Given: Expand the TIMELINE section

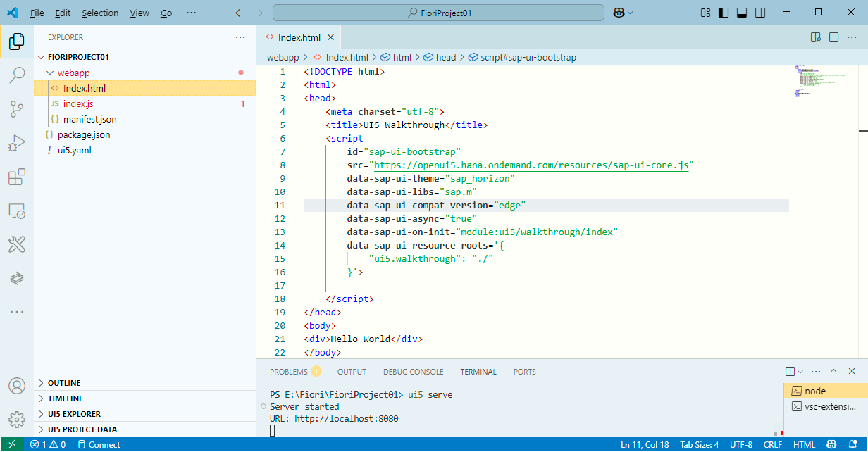Looking at the screenshot, I should click(144, 398).
